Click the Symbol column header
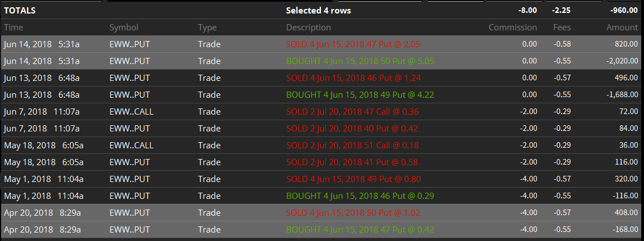Image resolution: width=644 pixels, height=241 pixels. pyautogui.click(x=123, y=27)
